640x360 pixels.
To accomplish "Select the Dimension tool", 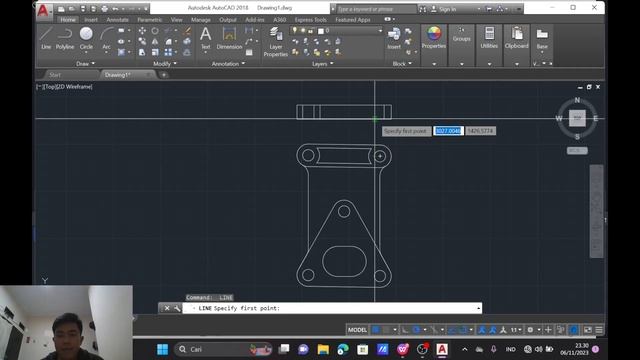I will coord(229,39).
